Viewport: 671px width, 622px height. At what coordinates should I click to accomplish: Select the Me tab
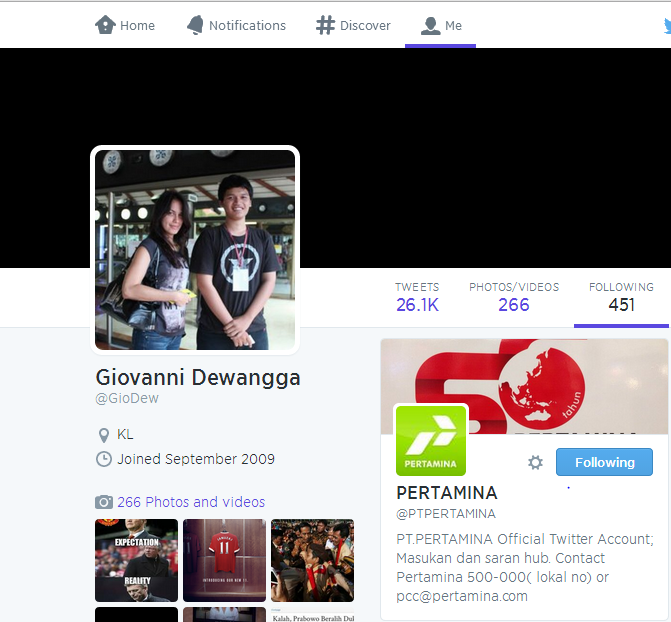(x=441, y=27)
